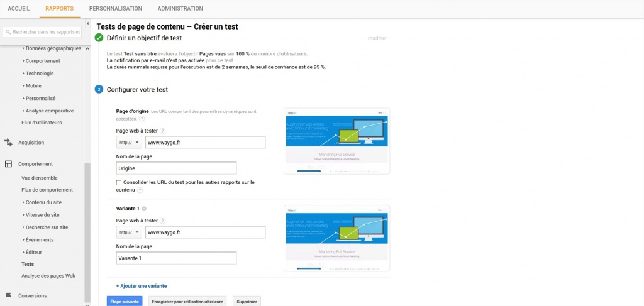Collapse the sidebar with the arrow handle
The width and height of the screenshot is (644, 306).
coord(87,23)
